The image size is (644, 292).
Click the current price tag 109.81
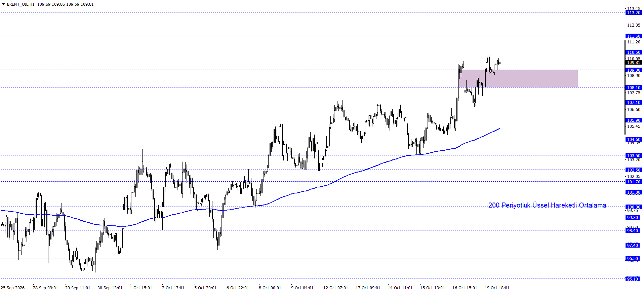pos(634,63)
